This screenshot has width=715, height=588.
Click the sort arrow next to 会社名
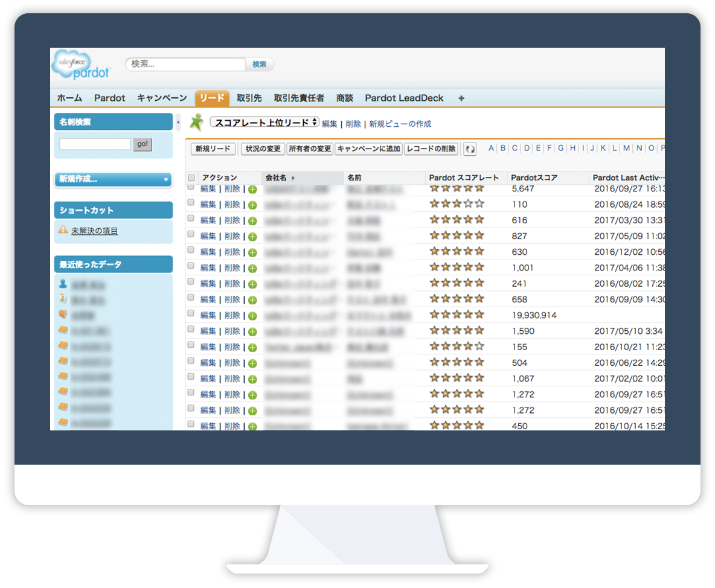[x=293, y=178]
